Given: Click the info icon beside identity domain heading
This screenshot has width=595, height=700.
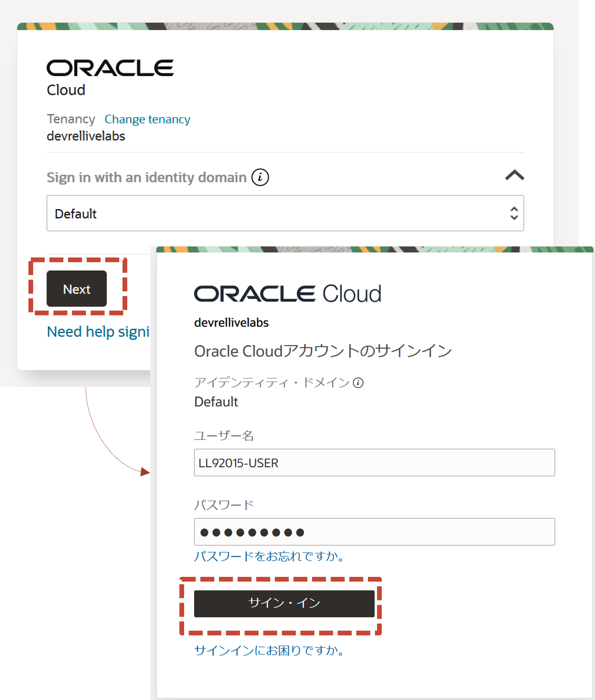Looking at the screenshot, I should (x=260, y=177).
